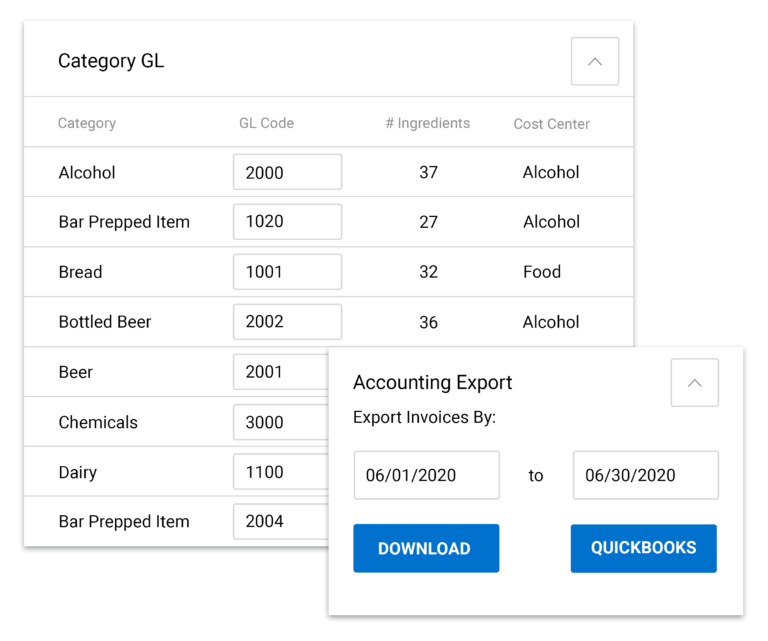Sort by # Ingredients column header
This screenshot has height=641, width=768.
coord(427,124)
